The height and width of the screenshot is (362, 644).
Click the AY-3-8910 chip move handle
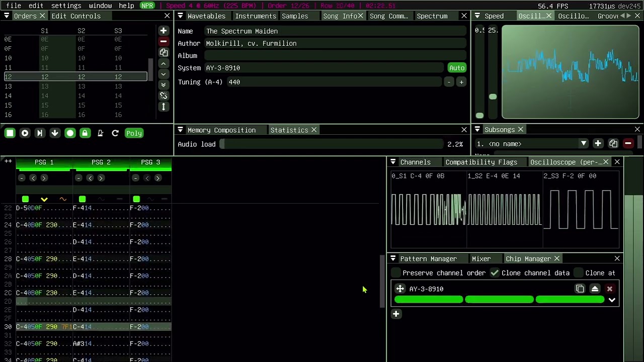click(x=400, y=289)
